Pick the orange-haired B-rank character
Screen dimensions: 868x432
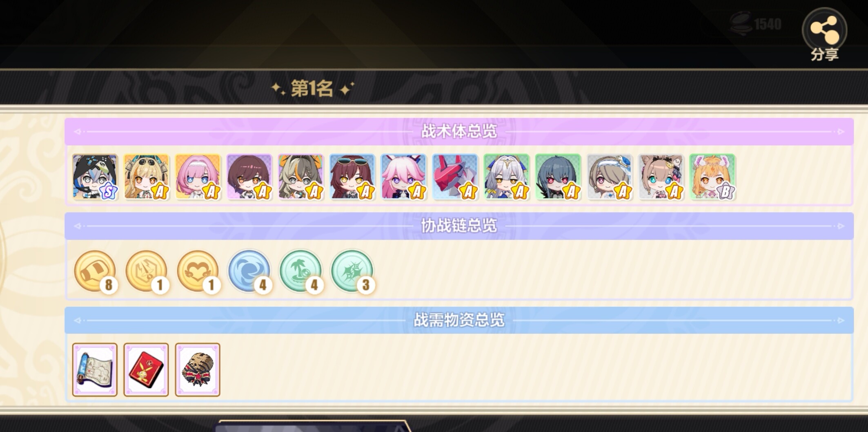coord(712,177)
